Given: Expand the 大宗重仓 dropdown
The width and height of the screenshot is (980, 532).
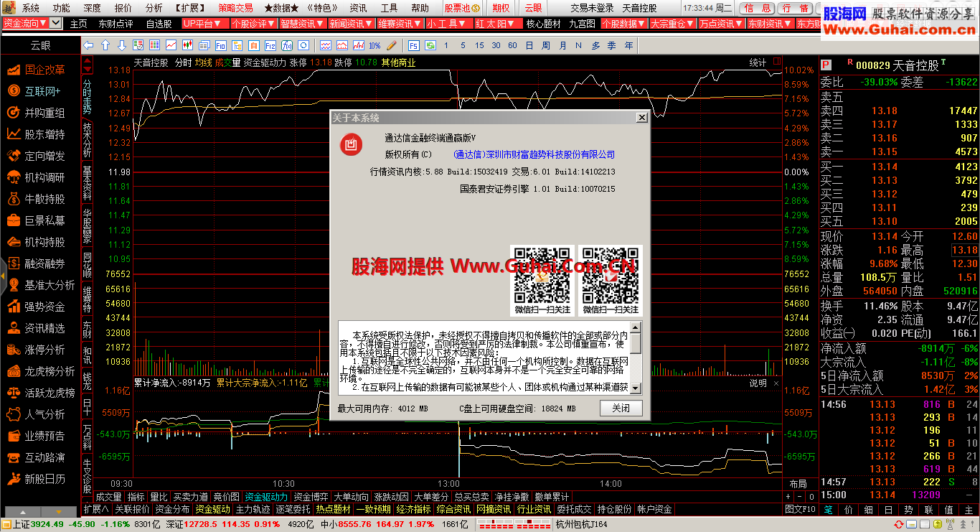Looking at the screenshot, I should click(673, 23).
